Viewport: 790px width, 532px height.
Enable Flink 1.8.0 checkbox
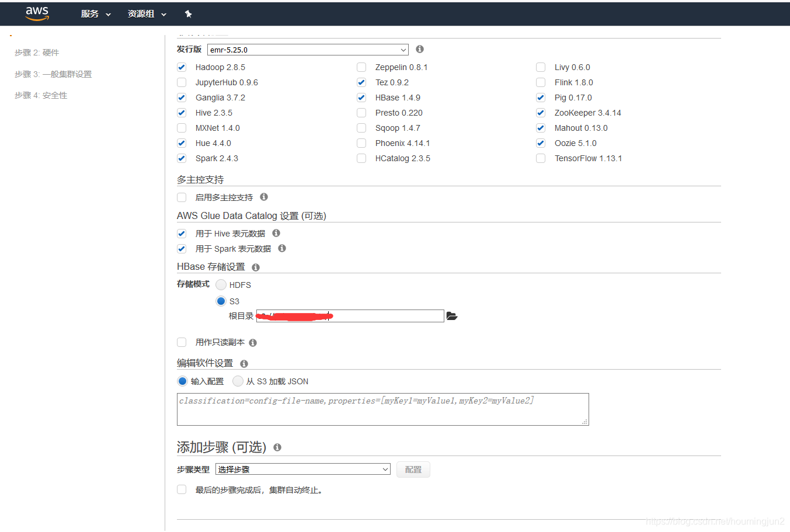coord(541,82)
